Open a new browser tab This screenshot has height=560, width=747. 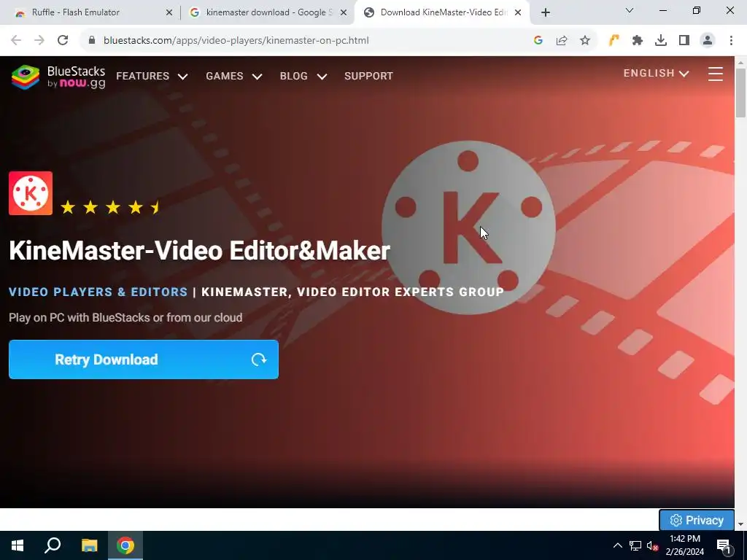(546, 12)
